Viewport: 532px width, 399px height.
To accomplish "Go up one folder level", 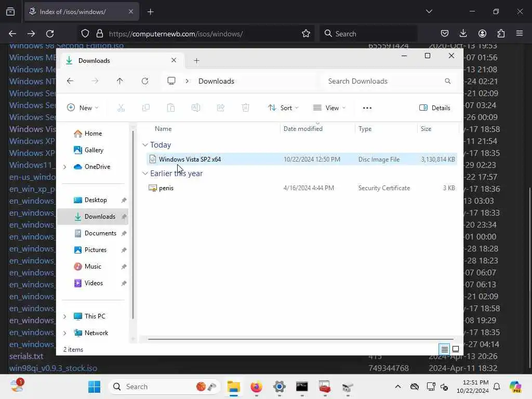I will [120, 81].
